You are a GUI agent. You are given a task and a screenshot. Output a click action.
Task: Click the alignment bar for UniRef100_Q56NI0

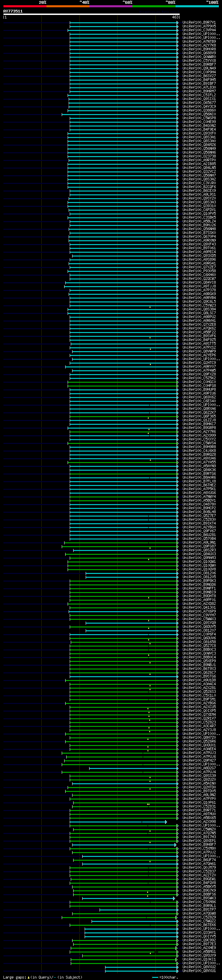[x=120, y=114]
